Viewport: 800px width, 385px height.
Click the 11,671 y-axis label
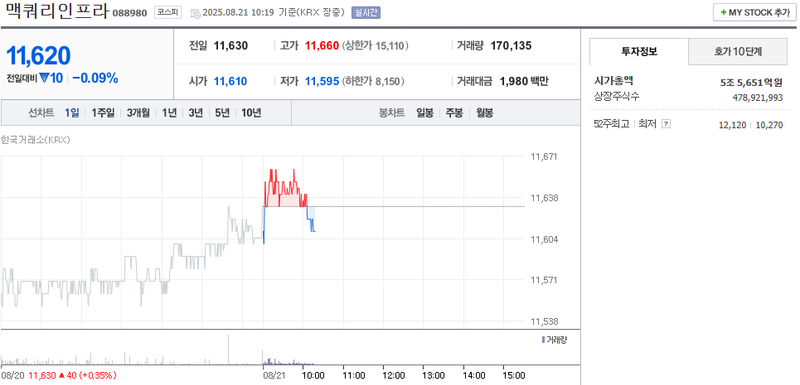[x=543, y=157]
